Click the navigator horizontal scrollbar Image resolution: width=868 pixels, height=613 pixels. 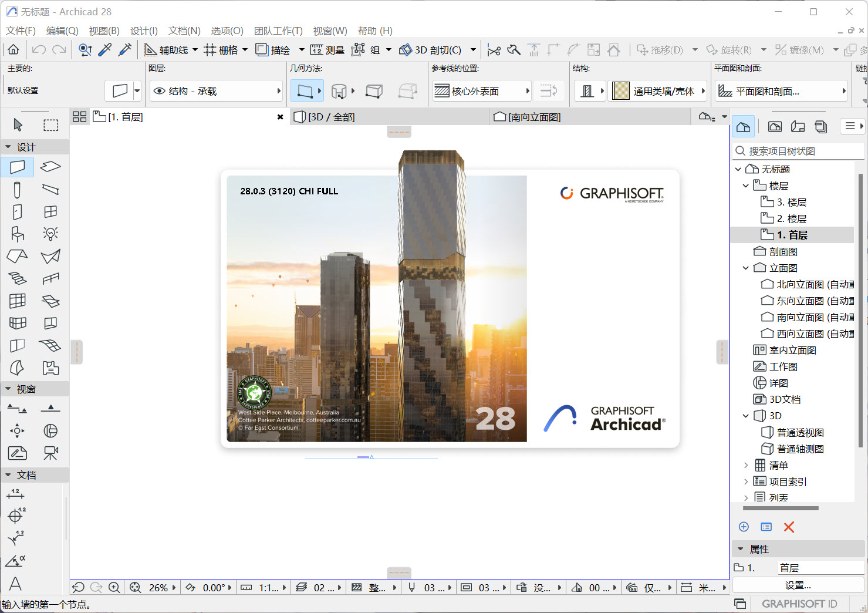pyautogui.click(x=781, y=508)
